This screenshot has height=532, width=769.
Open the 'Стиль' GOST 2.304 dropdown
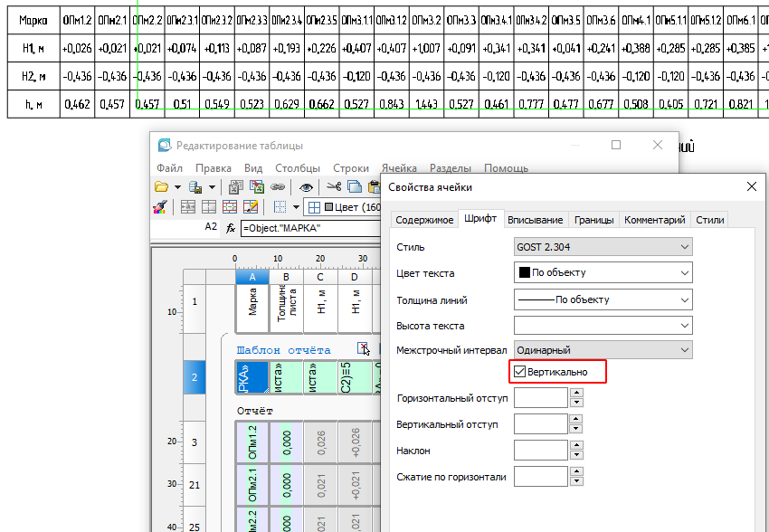[603, 247]
